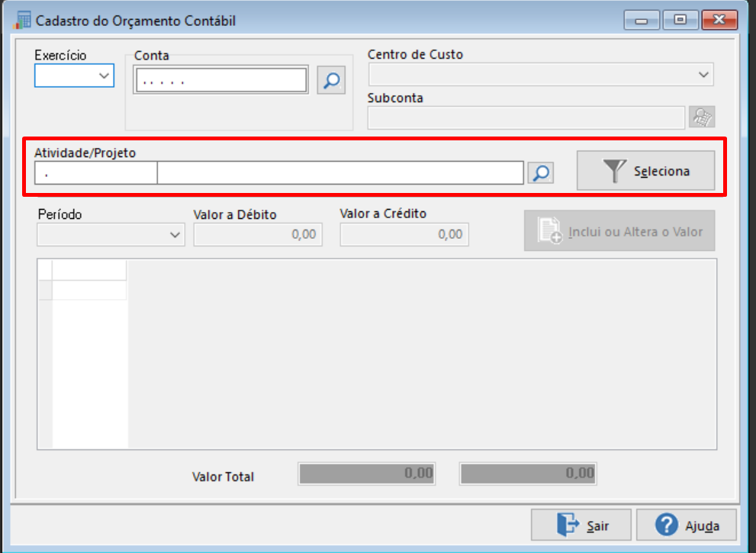This screenshot has height=553, width=756.
Task: Open the Conta search magnifier
Action: tap(331, 80)
